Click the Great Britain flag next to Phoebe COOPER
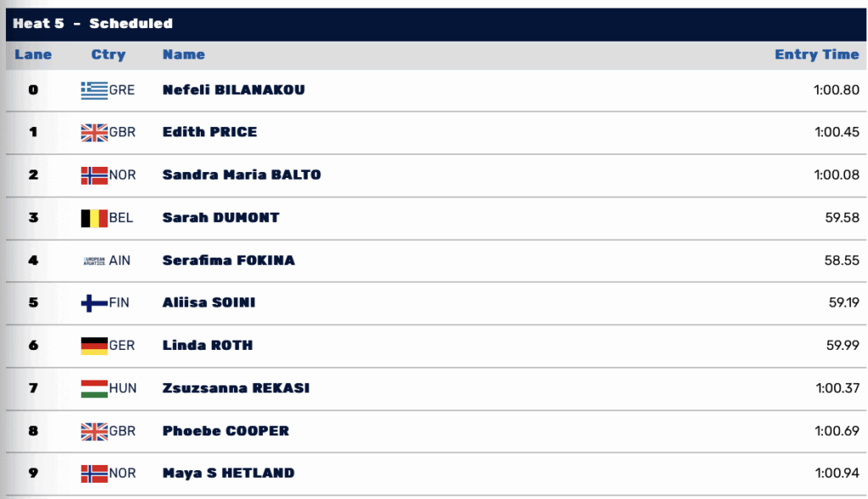 pyautogui.click(x=94, y=431)
